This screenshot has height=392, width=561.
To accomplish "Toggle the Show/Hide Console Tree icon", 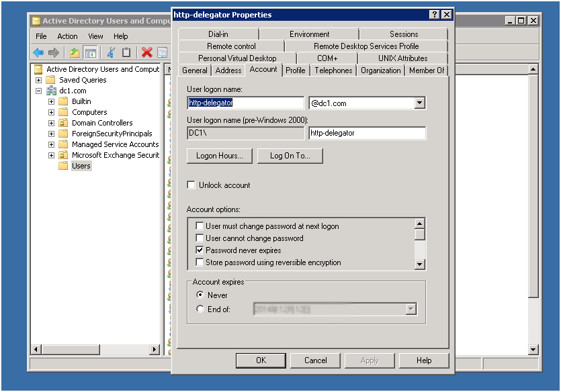I will point(90,52).
